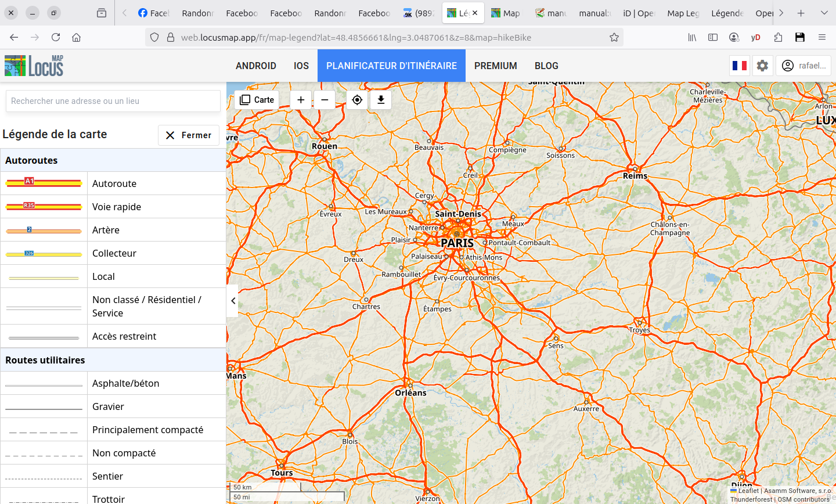The image size is (836, 504).
Task: Click the map zoom out minus button
Action: 325,100
